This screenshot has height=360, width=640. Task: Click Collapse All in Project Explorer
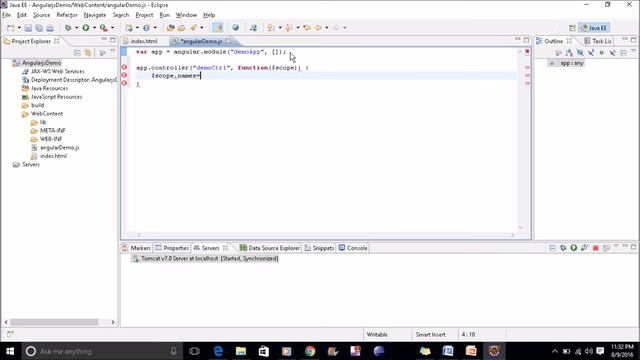click(x=77, y=53)
